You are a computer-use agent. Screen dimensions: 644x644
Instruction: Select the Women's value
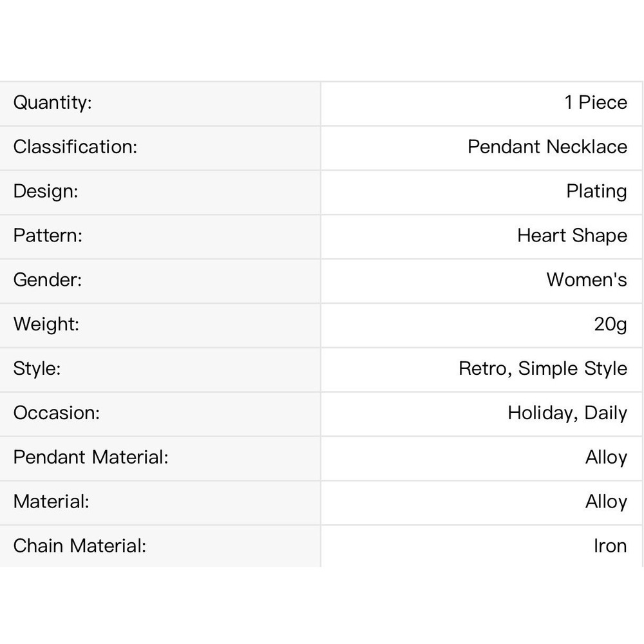click(x=587, y=279)
